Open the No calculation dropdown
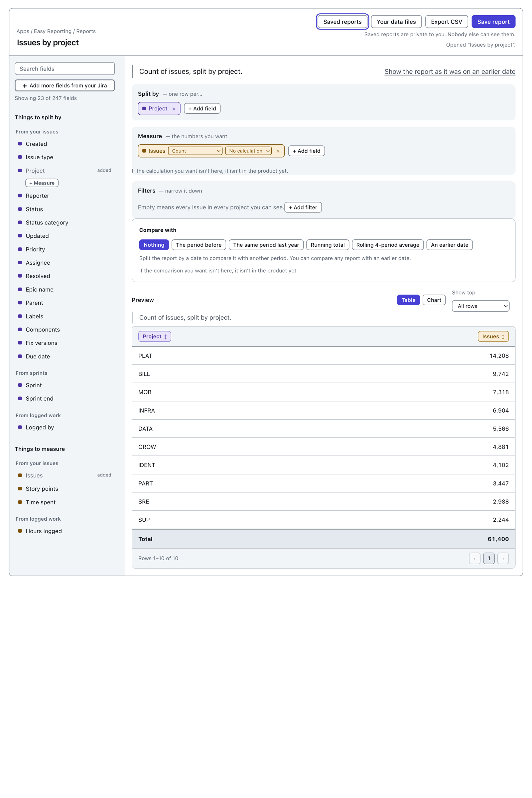Screen dimensions: 532x798 [x=248, y=151]
